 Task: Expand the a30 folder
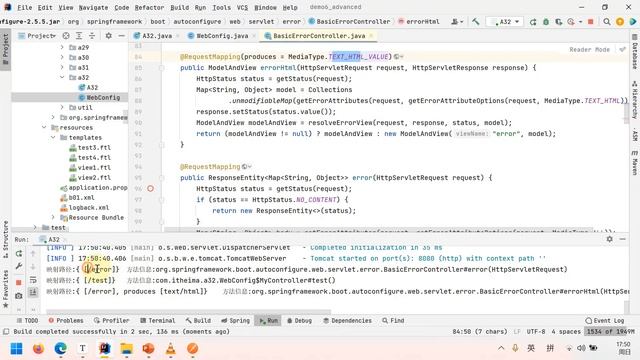[x=62, y=58]
